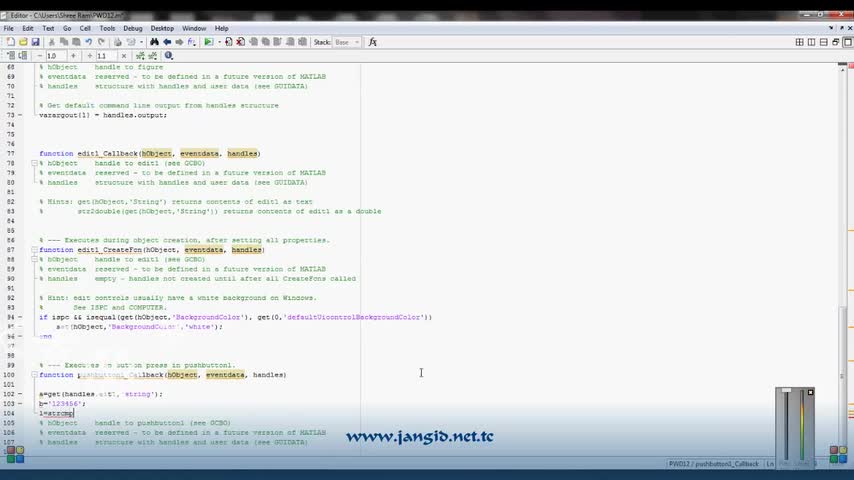
Task: Find text using the binoculars icon
Action: point(154,42)
